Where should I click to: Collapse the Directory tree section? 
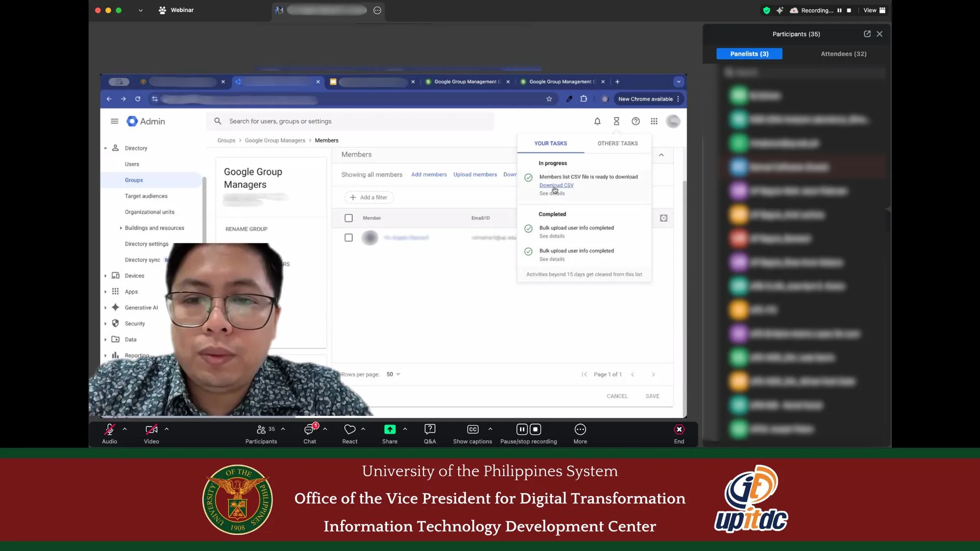coord(105,148)
